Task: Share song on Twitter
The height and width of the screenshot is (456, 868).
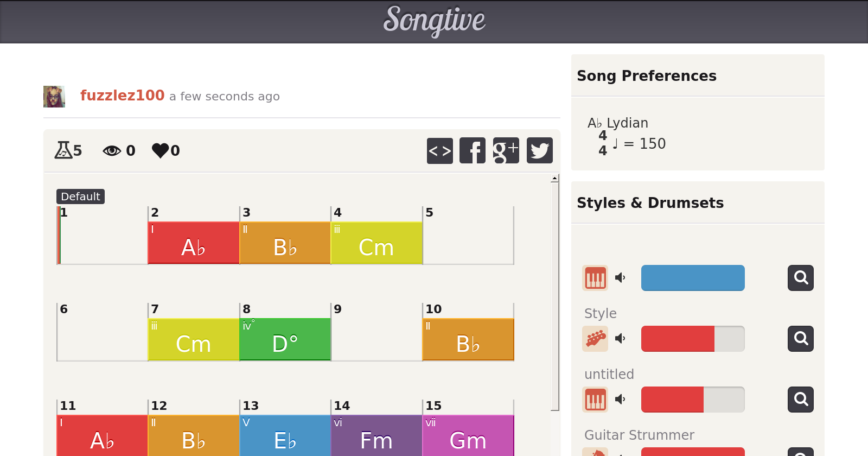Action: click(539, 151)
